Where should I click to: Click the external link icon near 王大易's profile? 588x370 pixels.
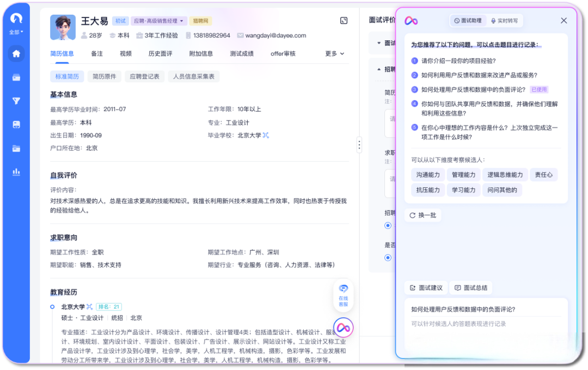click(x=344, y=20)
